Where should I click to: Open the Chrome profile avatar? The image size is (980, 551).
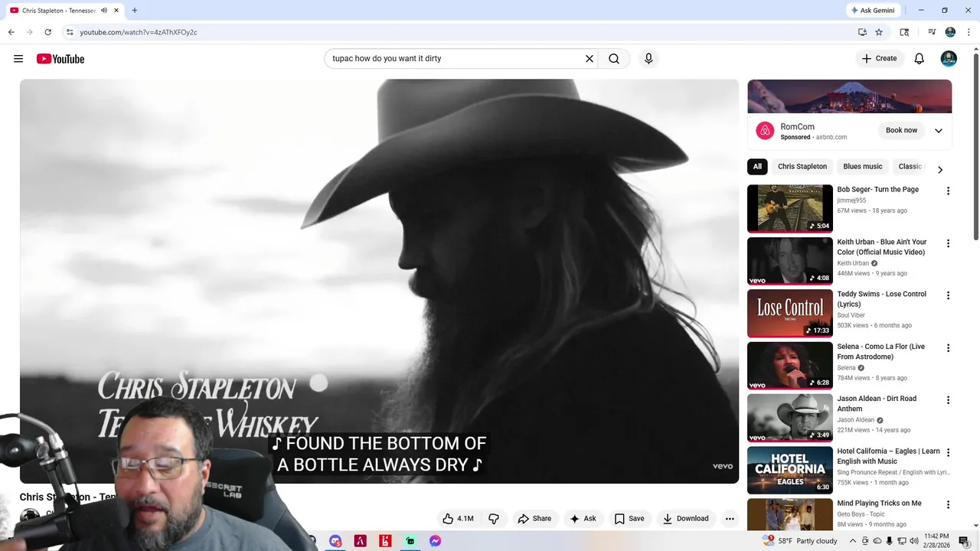pos(950,32)
